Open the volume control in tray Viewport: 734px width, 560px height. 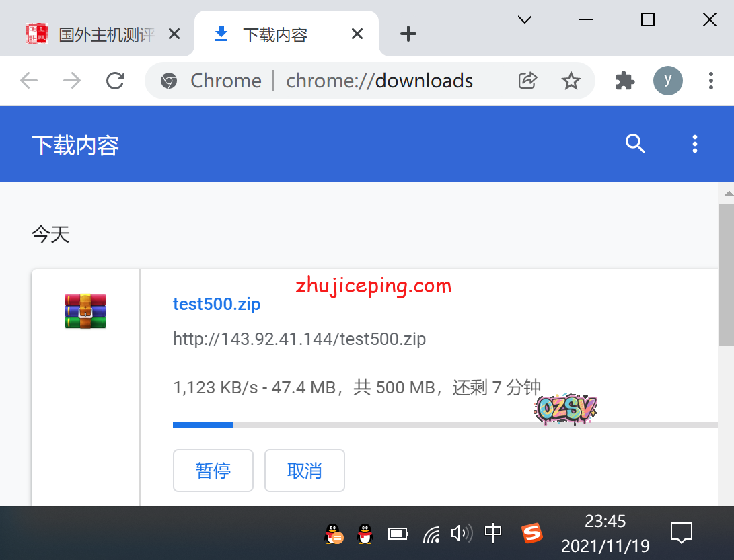(461, 534)
